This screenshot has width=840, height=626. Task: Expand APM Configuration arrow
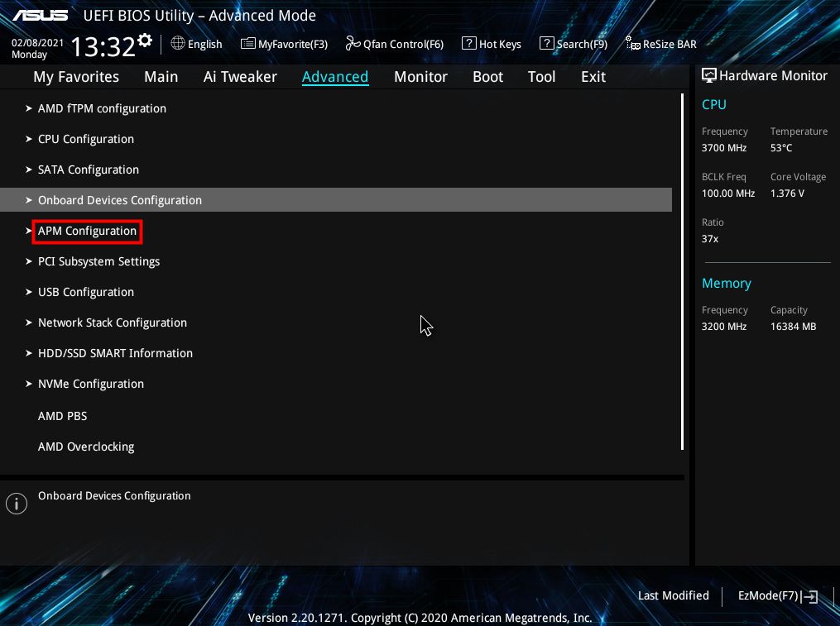coord(28,231)
